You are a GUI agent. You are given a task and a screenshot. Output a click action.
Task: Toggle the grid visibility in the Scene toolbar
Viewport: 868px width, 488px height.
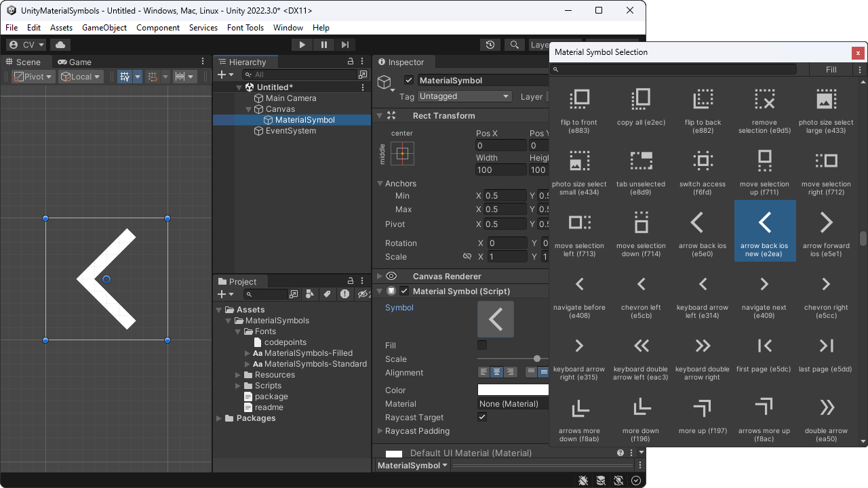[x=125, y=76]
